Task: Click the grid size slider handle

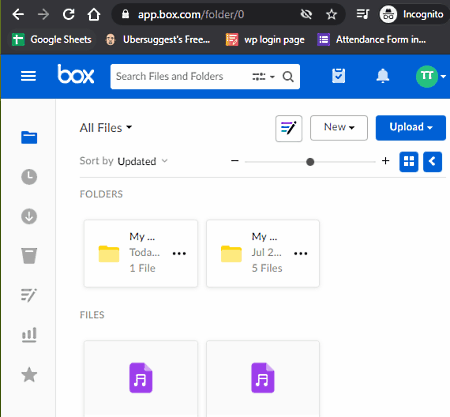Action: click(x=310, y=162)
